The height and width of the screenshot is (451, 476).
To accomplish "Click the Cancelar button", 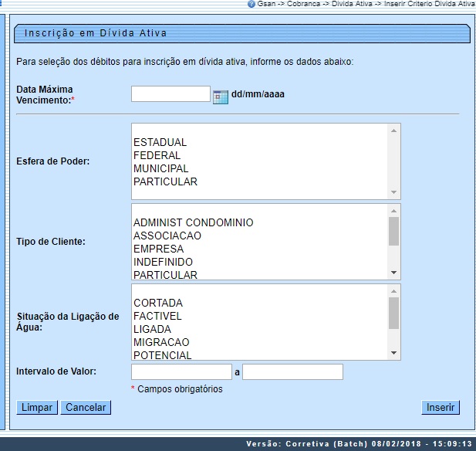I will point(86,407).
